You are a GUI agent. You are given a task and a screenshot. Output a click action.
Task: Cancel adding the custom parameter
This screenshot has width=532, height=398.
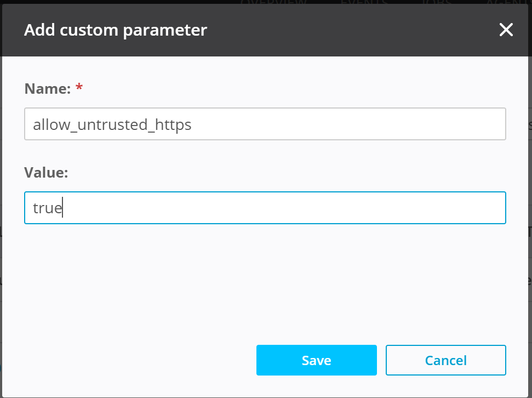[x=445, y=360]
